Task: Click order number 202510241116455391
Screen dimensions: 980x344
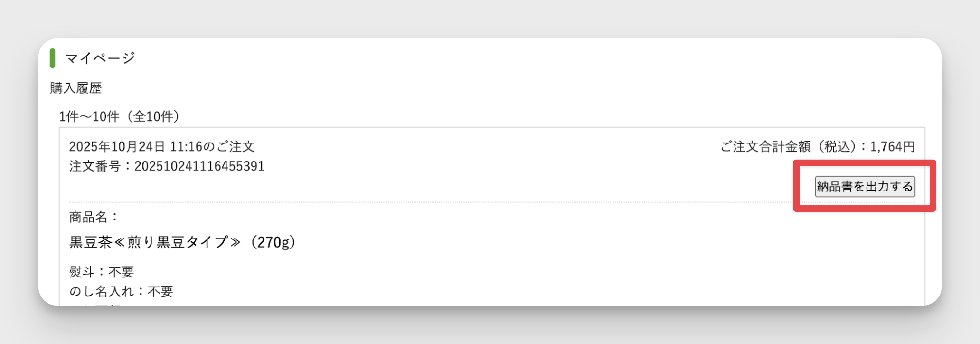Action: click(x=199, y=166)
